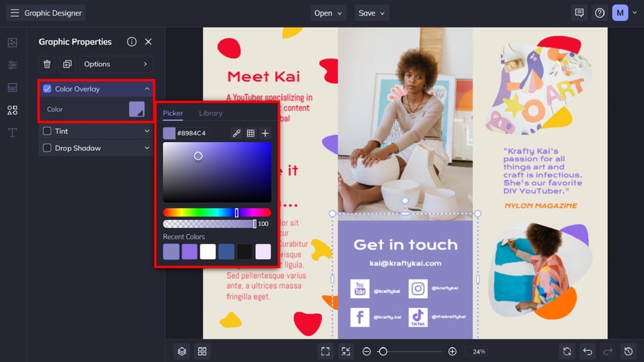The width and height of the screenshot is (644, 362).
Task: Switch to the Library tab
Action: click(211, 113)
